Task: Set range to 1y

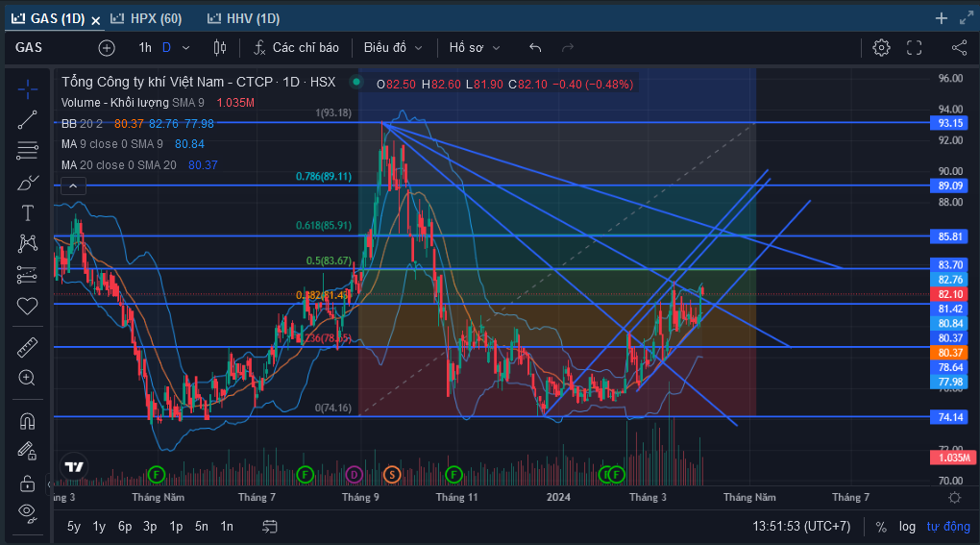Action: [99, 526]
